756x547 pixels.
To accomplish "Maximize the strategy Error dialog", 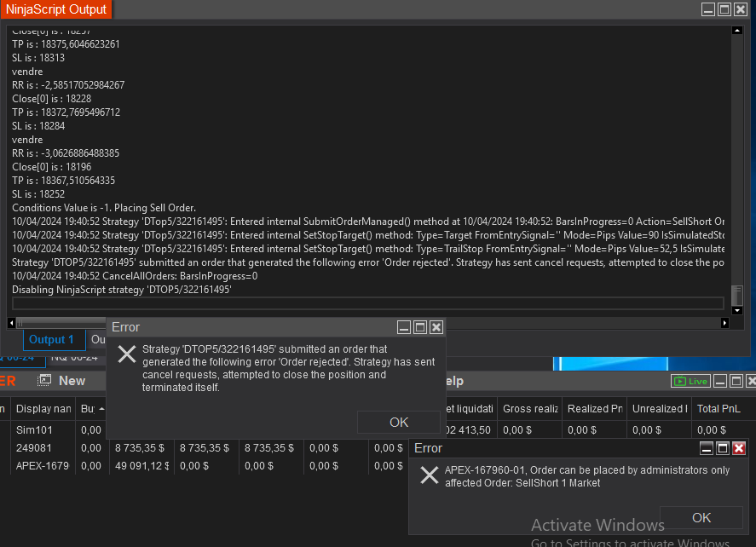I will [420, 327].
